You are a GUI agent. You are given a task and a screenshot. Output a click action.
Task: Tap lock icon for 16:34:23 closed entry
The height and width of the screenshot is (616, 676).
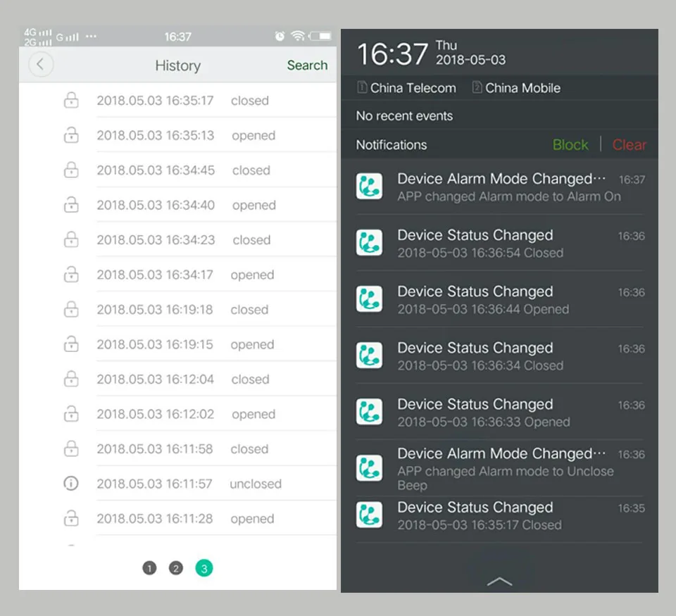pyautogui.click(x=71, y=239)
